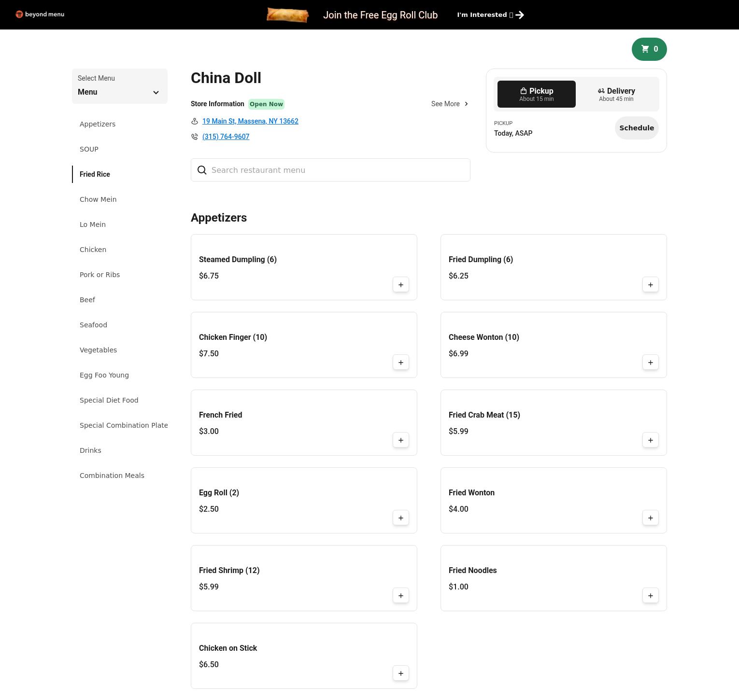Open the Select Menu dropdown

point(119,86)
